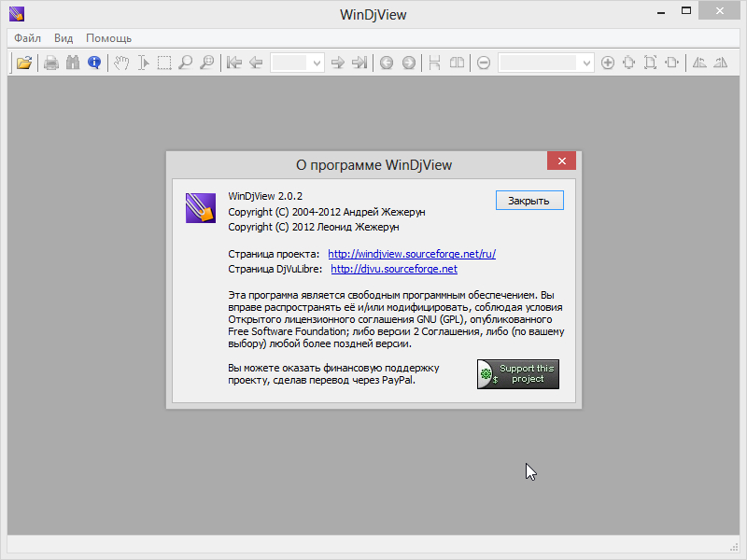Open the Find tool

(x=73, y=63)
